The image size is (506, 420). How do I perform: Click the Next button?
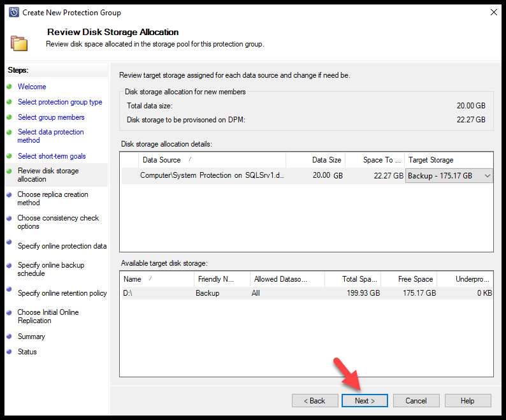[x=365, y=401]
